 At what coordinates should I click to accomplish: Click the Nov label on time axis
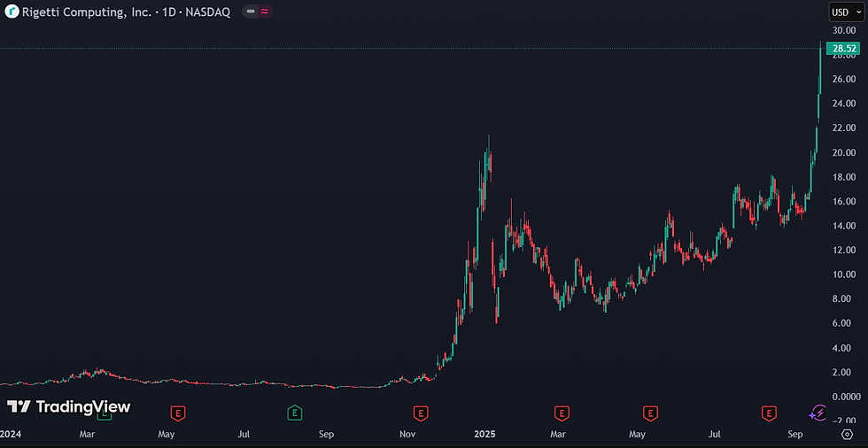407,434
